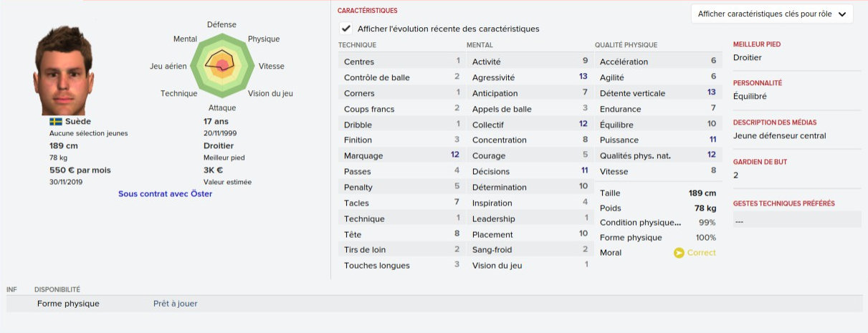Toggle recent attribute evolution checkbox
Viewport: 868px width, 333px height.
tap(347, 29)
